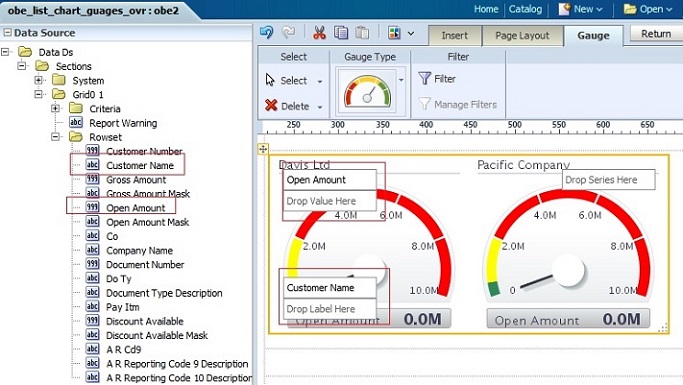Image resolution: width=683 pixels, height=385 pixels.
Task: Collapse the Sections tree node
Action: (x=22, y=66)
